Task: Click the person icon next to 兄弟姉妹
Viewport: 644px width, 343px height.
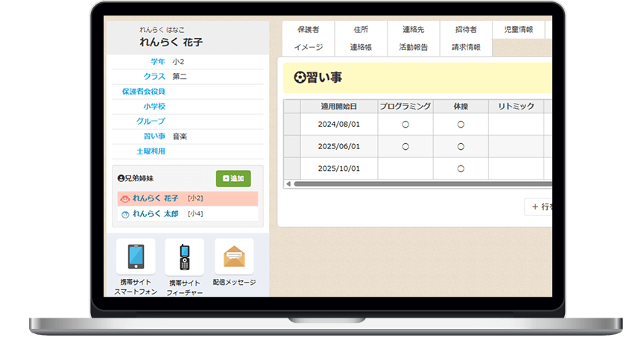Action: coord(121,178)
